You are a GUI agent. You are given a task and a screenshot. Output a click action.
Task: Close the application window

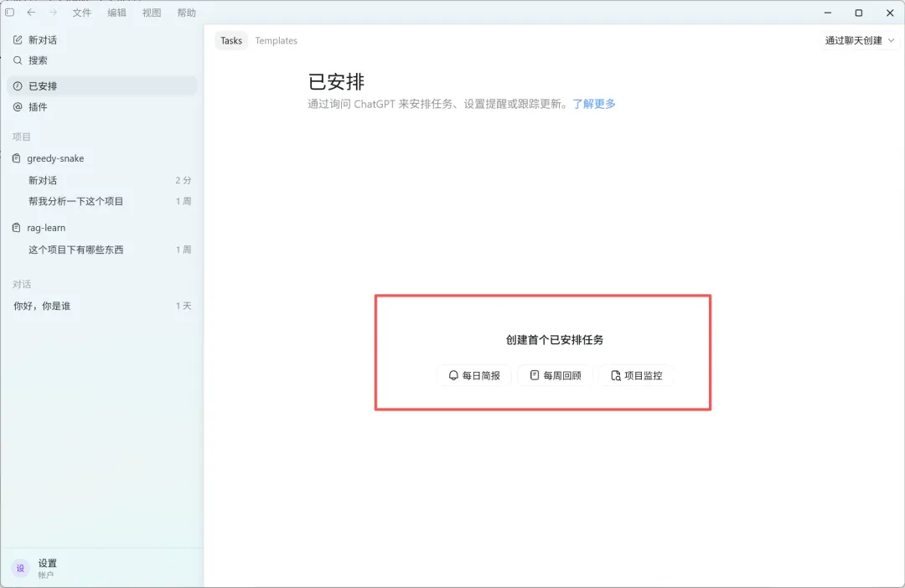point(890,13)
